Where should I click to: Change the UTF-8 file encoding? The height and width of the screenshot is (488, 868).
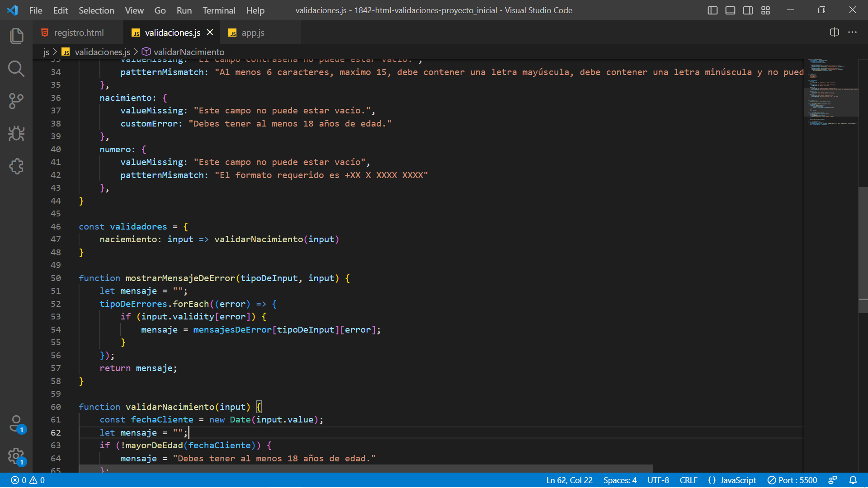[x=658, y=480]
